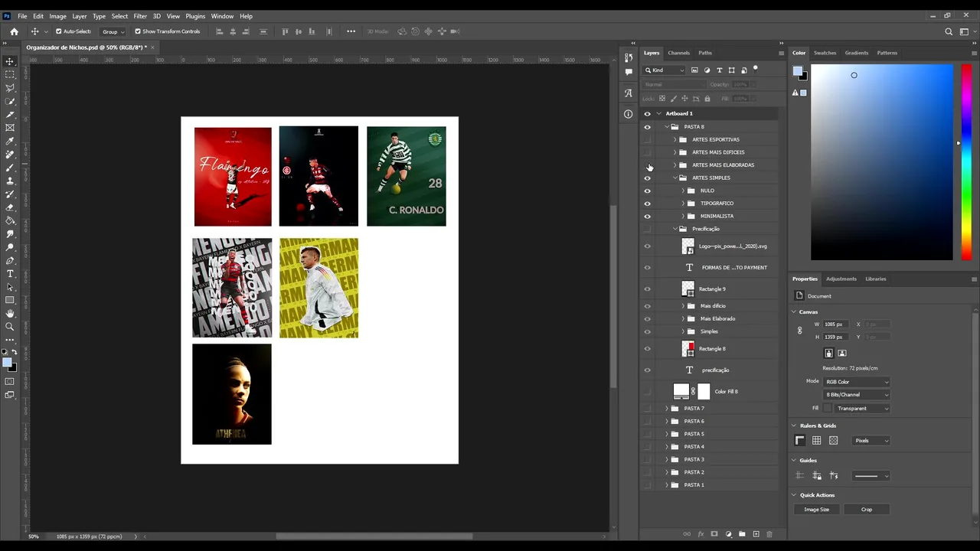Collapse the ARTES SIMPLES group
The width and height of the screenshot is (980, 551).
675,178
